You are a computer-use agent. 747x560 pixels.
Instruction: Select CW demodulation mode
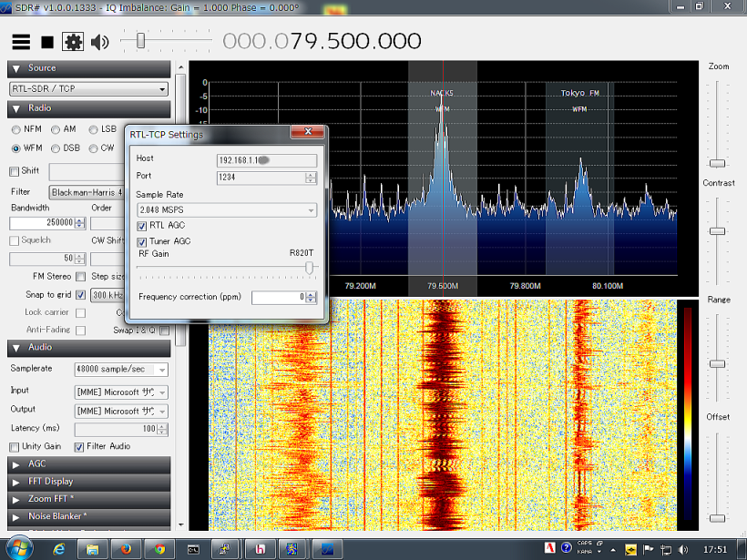tap(93, 148)
